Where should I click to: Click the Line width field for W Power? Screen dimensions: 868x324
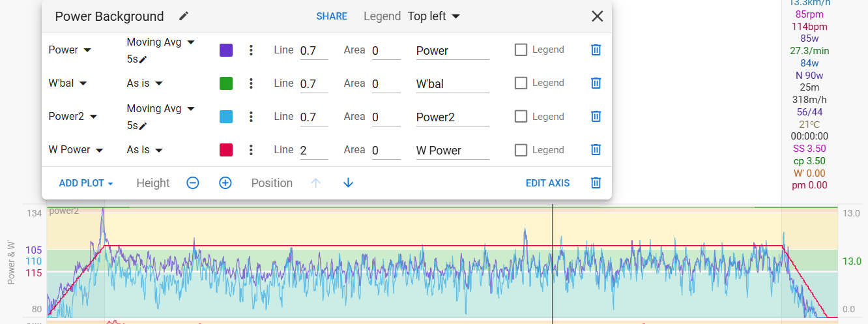pos(313,151)
